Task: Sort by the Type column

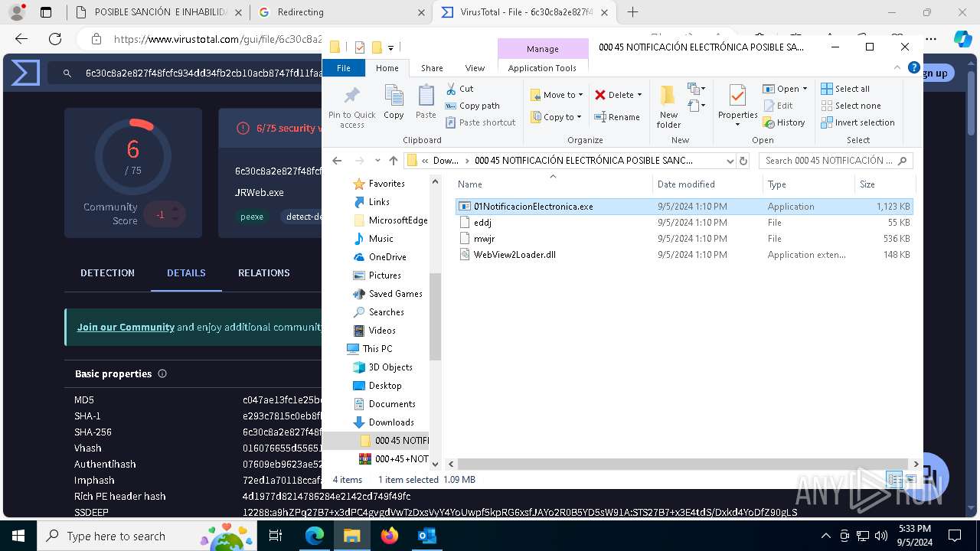Action: point(808,184)
